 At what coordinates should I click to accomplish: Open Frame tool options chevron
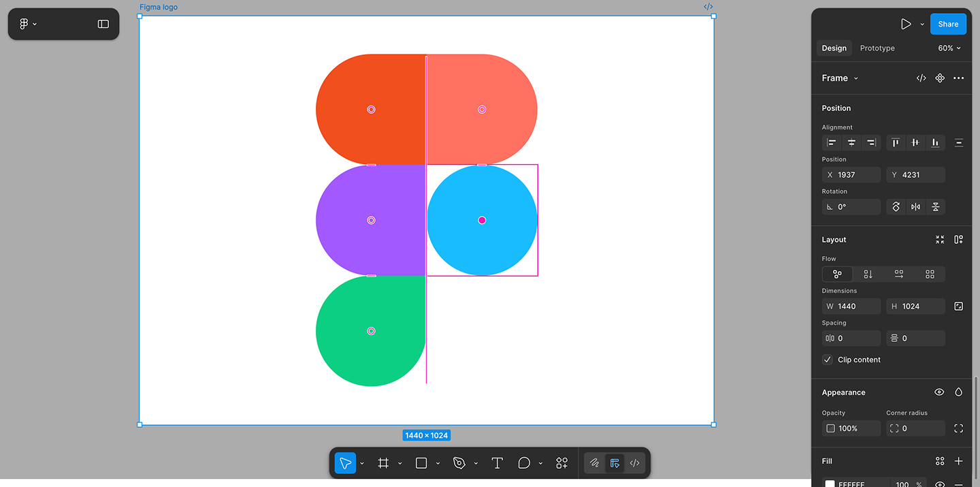[x=400, y=463]
